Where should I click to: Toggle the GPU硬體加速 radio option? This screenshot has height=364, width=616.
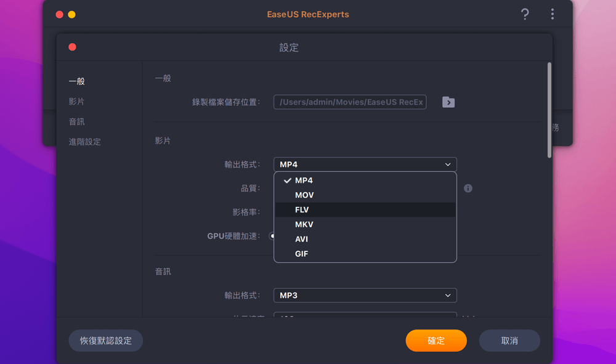tap(272, 236)
